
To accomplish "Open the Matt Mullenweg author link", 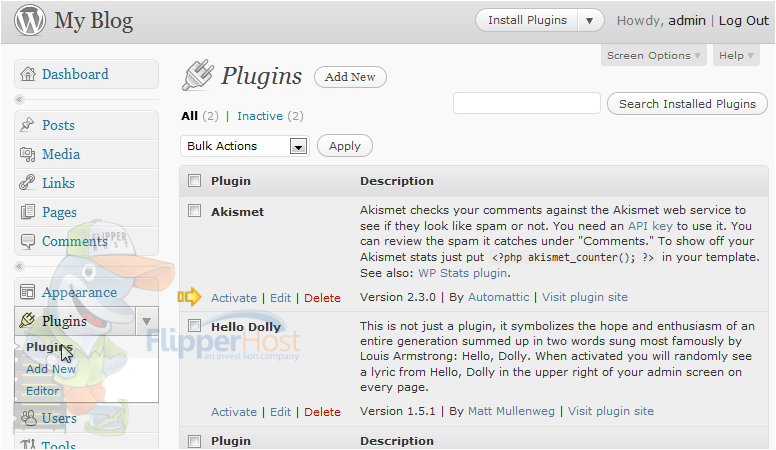I will pyautogui.click(x=511, y=411).
